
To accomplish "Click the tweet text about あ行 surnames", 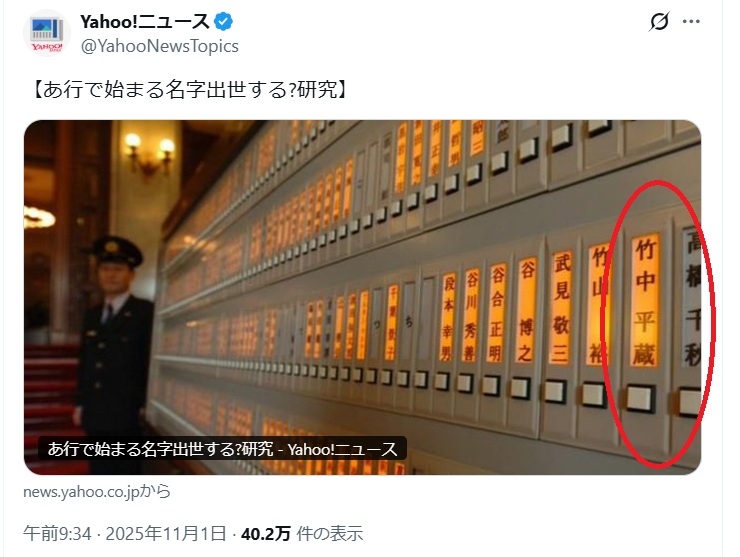I will (x=188, y=89).
